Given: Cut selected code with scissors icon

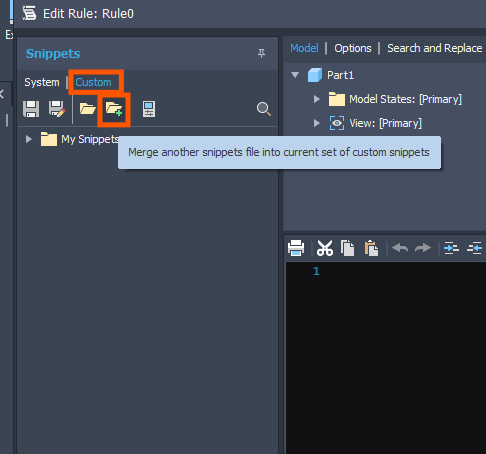Looking at the screenshot, I should coord(325,248).
